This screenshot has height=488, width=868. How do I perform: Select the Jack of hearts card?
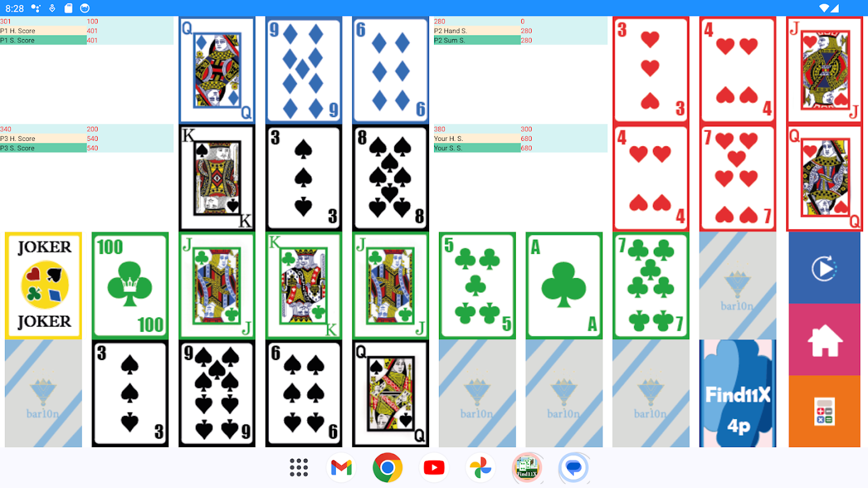click(x=825, y=70)
